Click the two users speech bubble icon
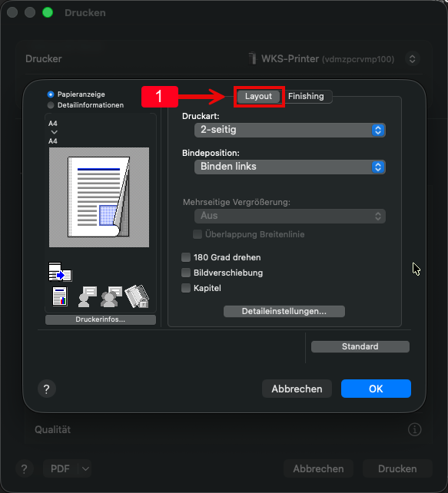The width and height of the screenshot is (448, 493). [x=111, y=296]
